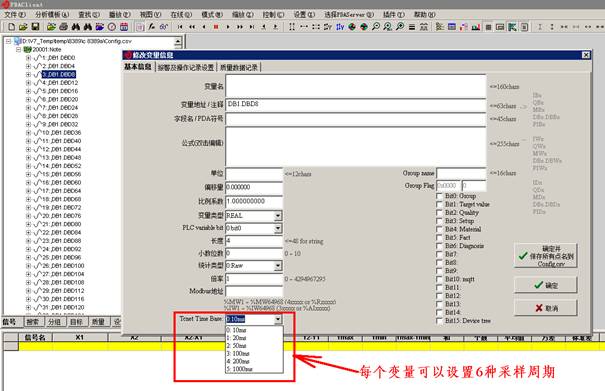Switch to the second dialog tab 操作记录设置
This screenshot has height=391, width=605.
coord(186,67)
